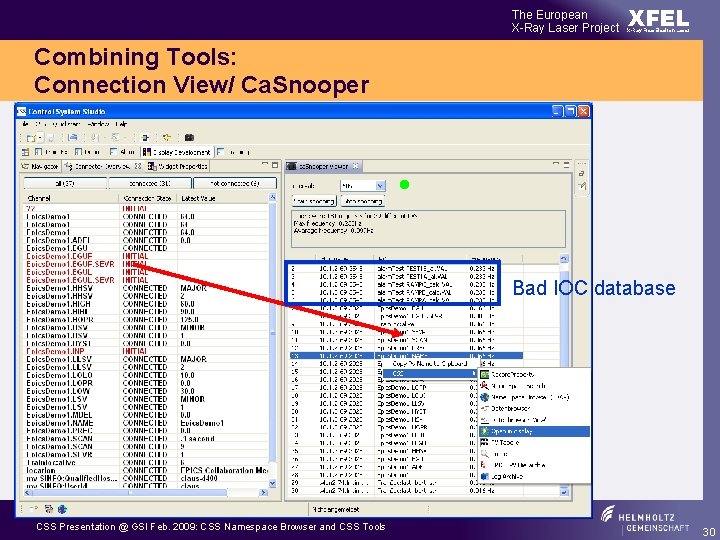The width and height of the screenshot is (720, 540).
Task: Sort by the Connection State column header
Action: pyautogui.click(x=148, y=198)
